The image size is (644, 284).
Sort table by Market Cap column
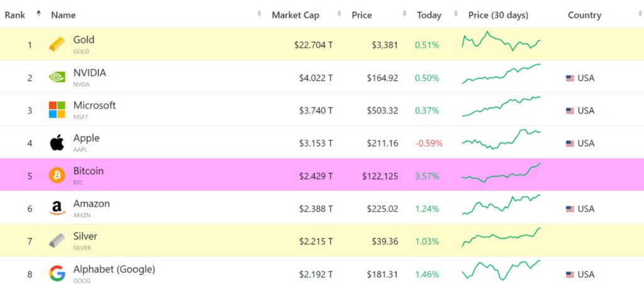coord(295,15)
